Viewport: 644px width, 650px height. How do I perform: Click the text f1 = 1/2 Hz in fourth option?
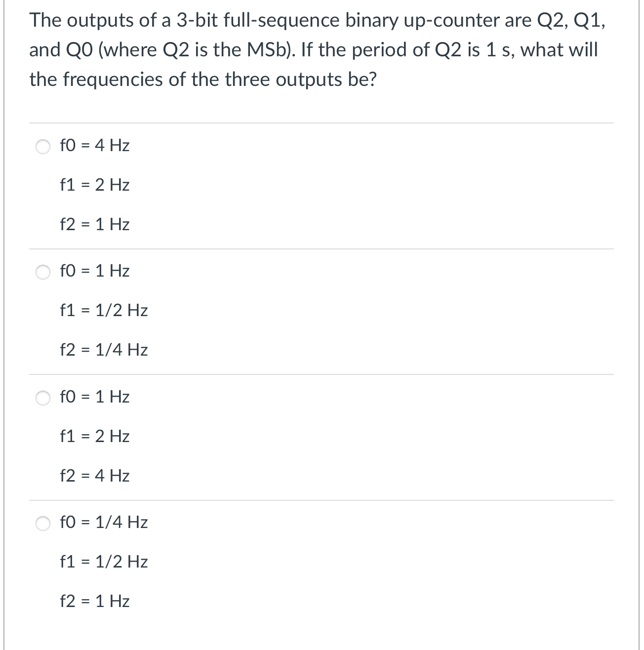102,562
